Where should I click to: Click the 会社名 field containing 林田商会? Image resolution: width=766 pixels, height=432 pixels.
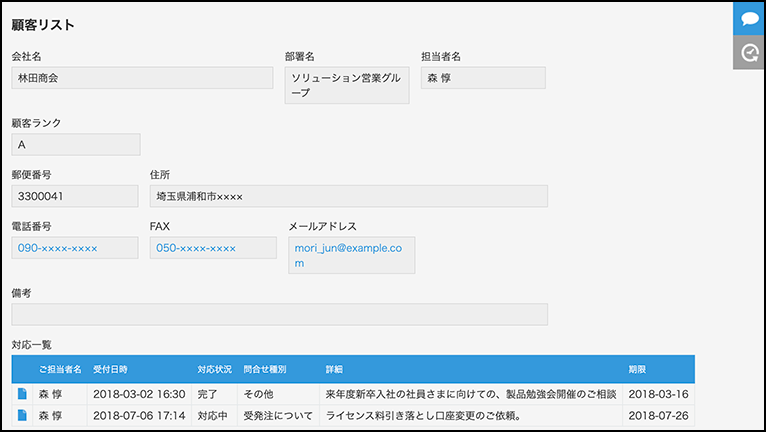tap(142, 78)
